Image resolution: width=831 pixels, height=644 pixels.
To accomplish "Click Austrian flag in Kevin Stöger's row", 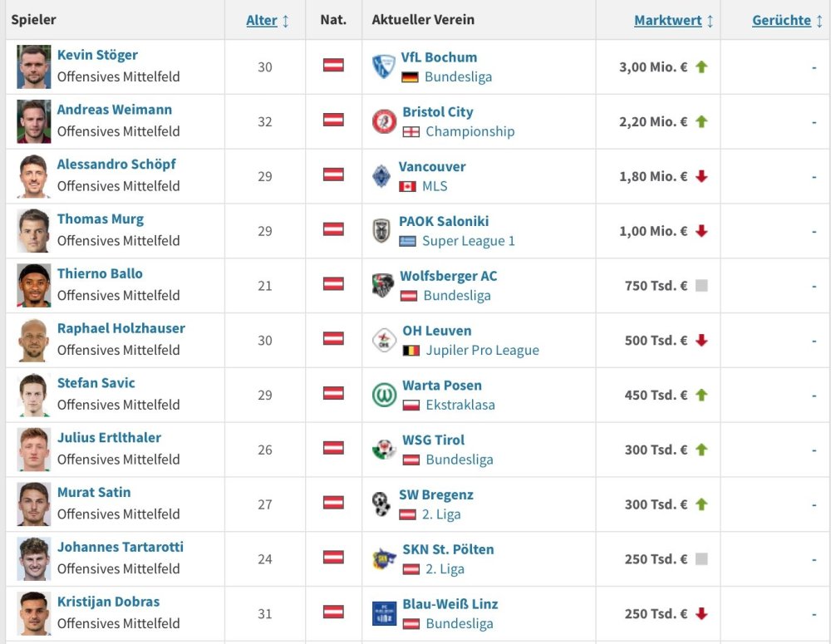I will (x=333, y=65).
